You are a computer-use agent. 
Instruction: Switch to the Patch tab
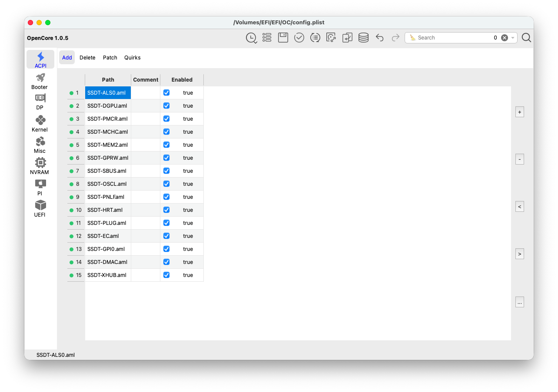110,57
